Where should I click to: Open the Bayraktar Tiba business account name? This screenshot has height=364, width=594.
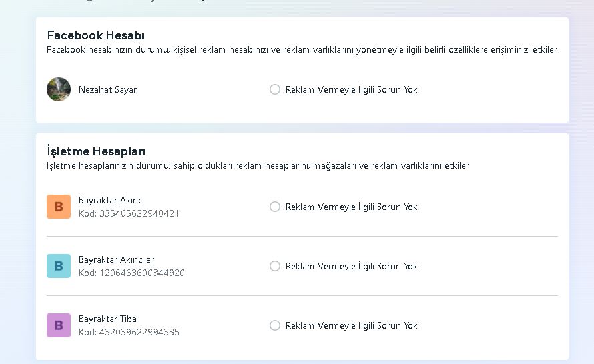[107, 319]
